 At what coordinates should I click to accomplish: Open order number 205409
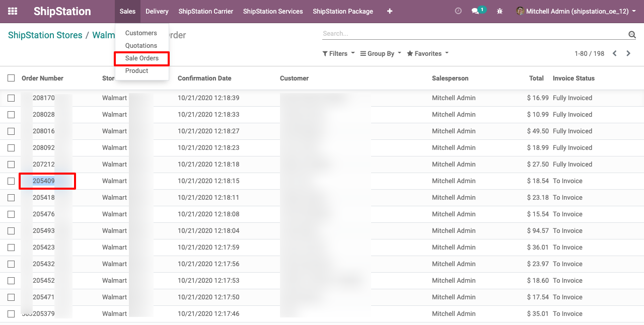coord(44,181)
